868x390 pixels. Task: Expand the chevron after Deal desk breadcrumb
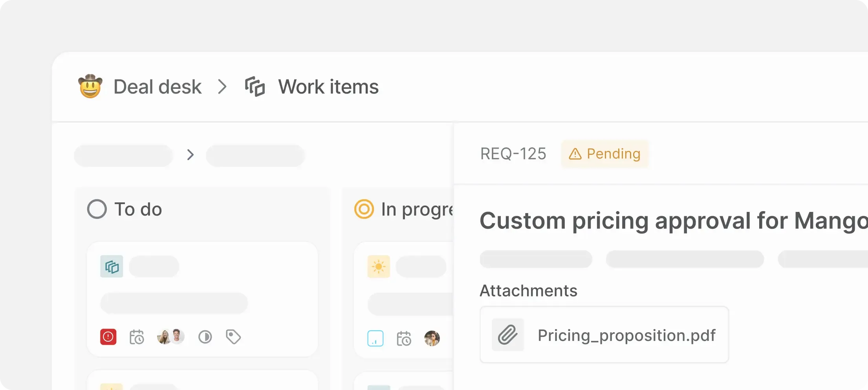222,86
